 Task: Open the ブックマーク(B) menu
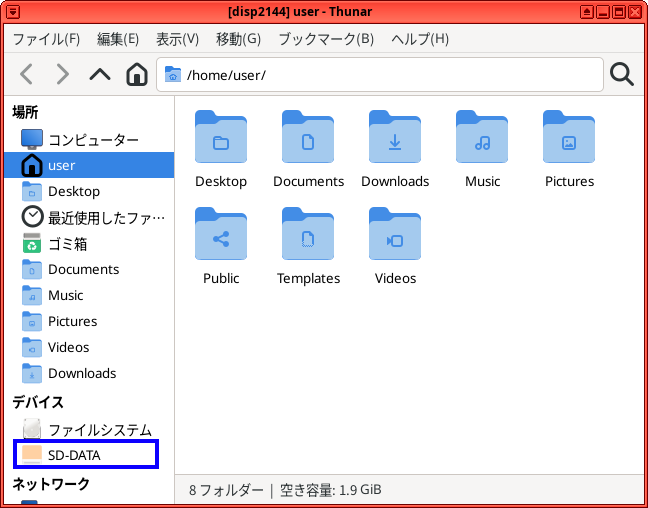[x=326, y=39]
